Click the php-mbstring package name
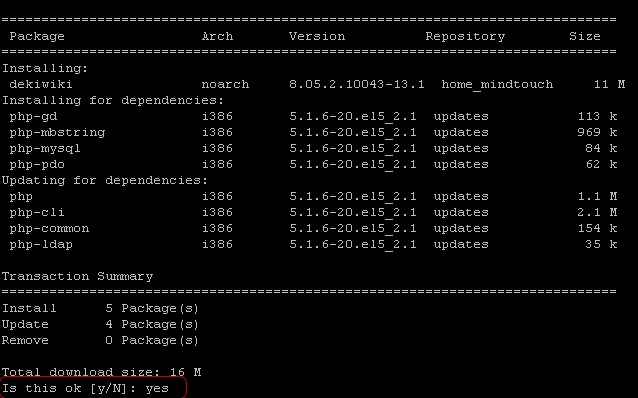This screenshot has height=398, width=638. point(57,133)
